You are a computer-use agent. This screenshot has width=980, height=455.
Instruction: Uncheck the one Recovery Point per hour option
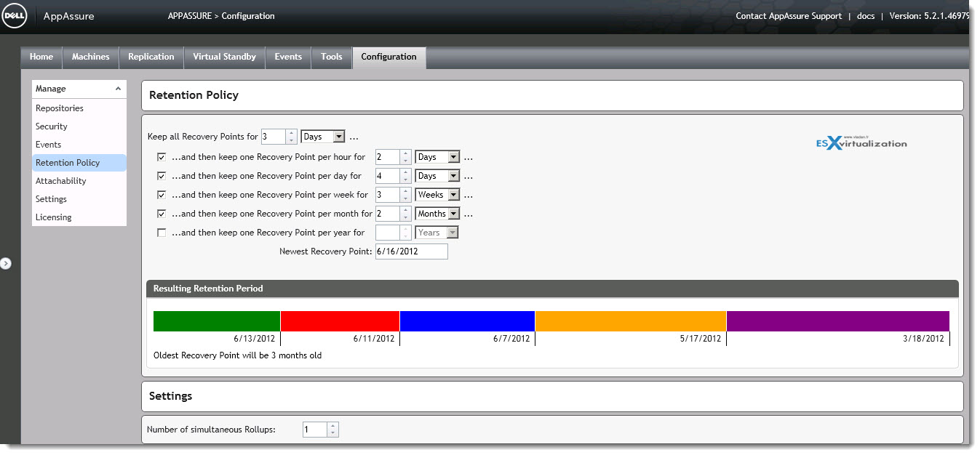coord(162,156)
